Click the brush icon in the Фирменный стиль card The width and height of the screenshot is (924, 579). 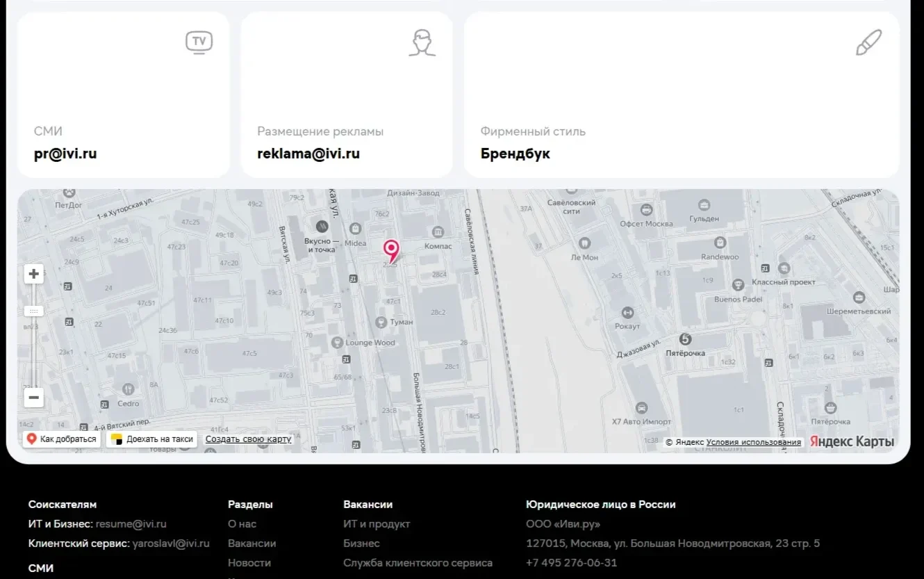pyautogui.click(x=868, y=42)
